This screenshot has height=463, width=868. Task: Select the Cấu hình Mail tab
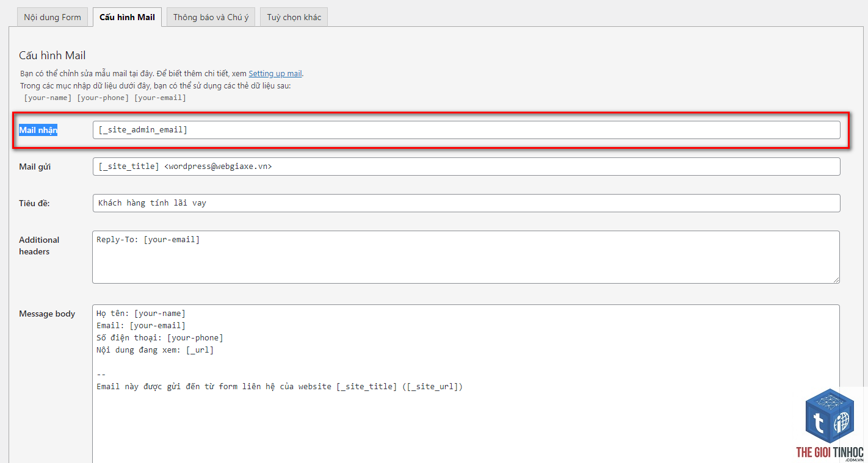[127, 17]
